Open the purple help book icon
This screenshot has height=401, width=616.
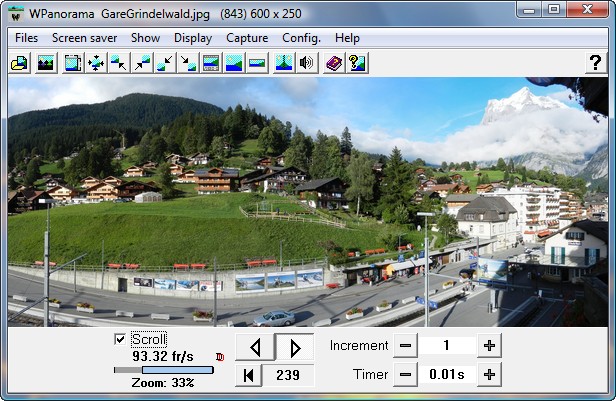334,63
